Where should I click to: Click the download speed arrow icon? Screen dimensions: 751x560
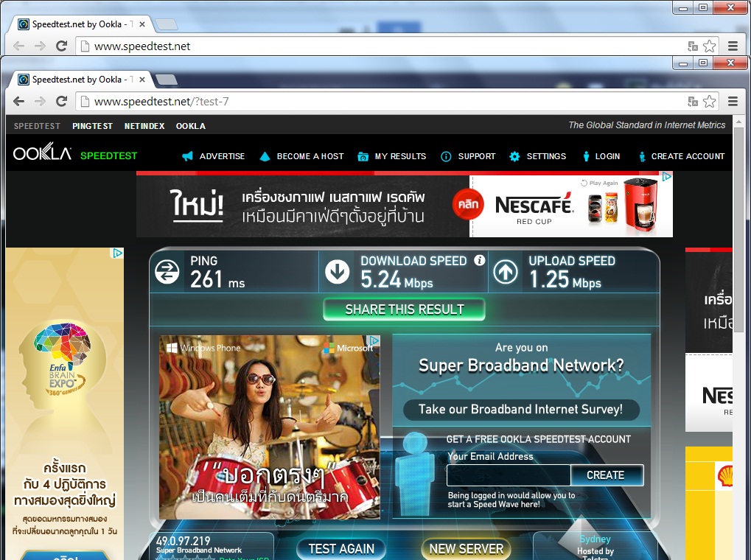click(338, 272)
